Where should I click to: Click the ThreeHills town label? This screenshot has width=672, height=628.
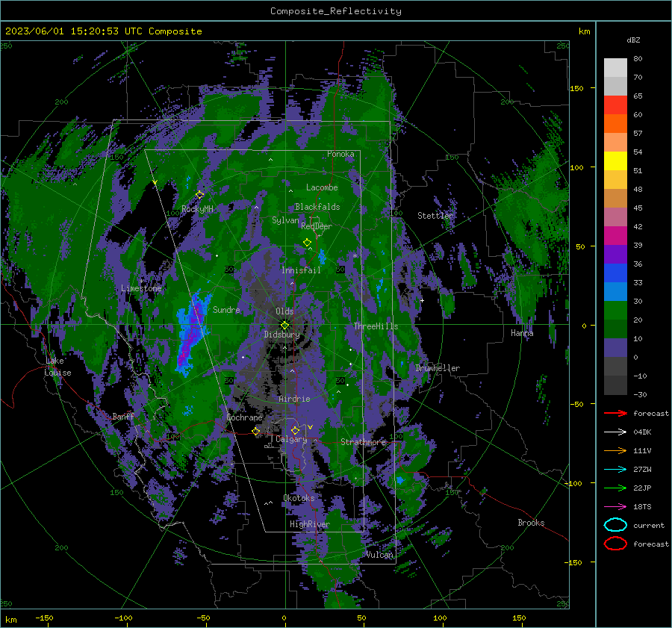pos(376,326)
